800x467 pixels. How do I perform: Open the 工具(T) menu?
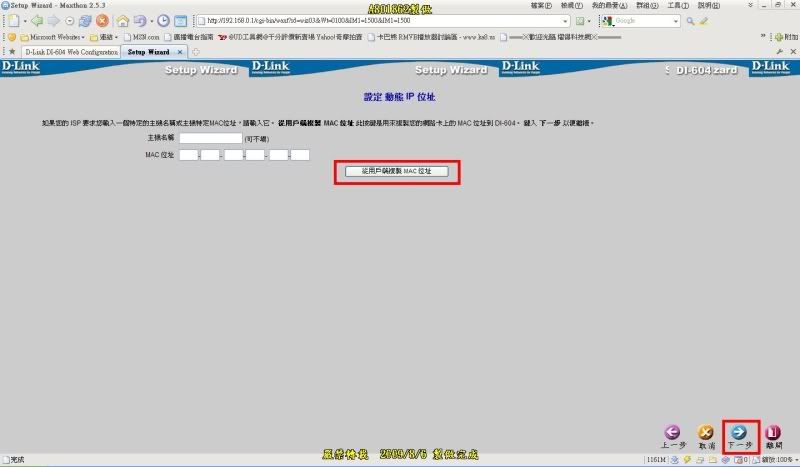coord(678,6)
